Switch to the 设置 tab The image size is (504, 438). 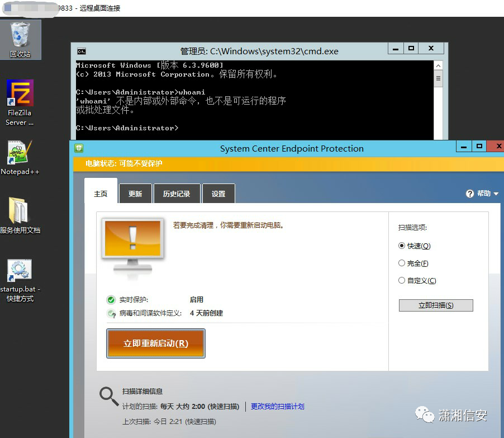tap(218, 194)
